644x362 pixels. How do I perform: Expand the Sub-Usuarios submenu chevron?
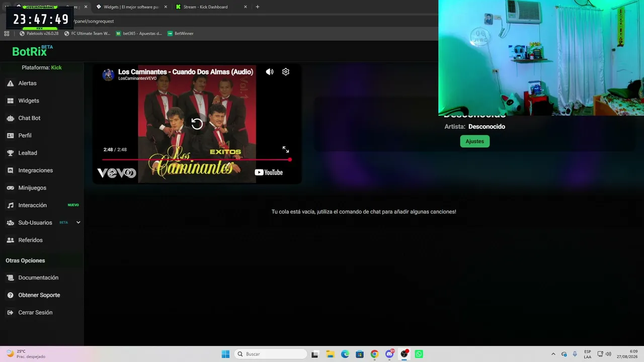point(78,223)
